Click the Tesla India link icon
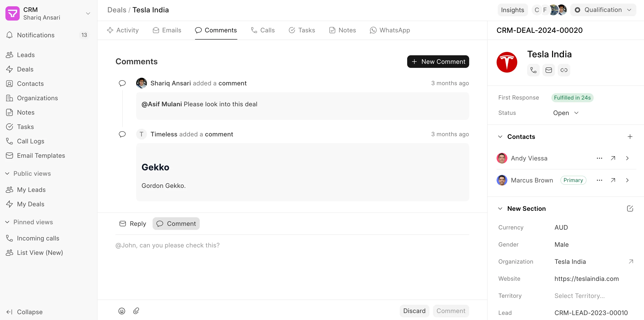 (564, 70)
